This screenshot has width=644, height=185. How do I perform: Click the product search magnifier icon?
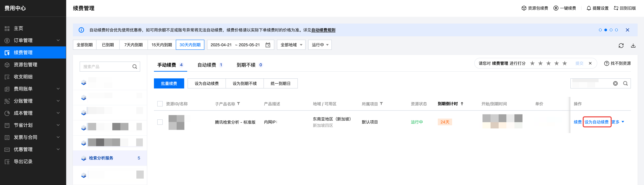pyautogui.click(x=134, y=67)
